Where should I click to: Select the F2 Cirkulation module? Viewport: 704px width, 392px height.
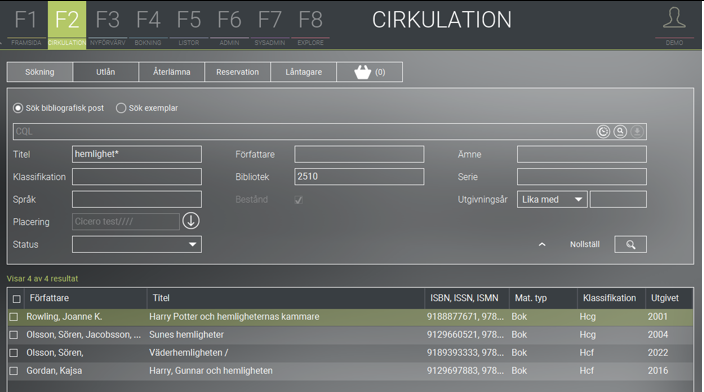coord(67,26)
